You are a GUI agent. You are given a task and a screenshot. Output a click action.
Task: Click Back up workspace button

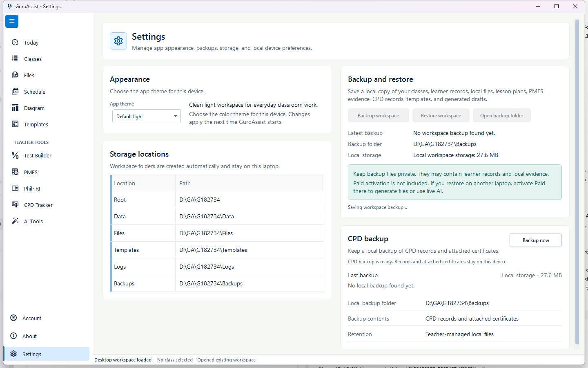click(x=379, y=115)
